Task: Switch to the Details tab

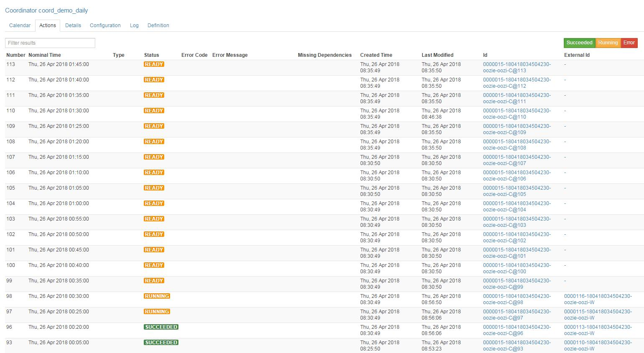Action: click(73, 25)
